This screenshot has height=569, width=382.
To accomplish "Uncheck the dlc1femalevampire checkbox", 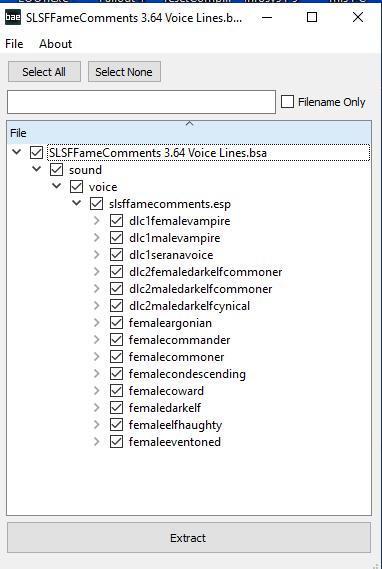I will [116, 221].
